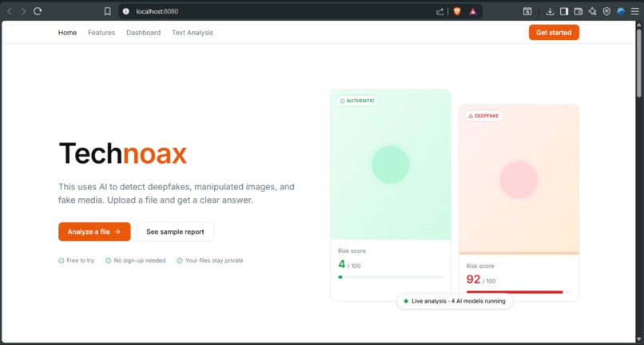Click the AUTHENTIC badge on the green card
Viewport: 644px width, 345px height.
tap(357, 101)
